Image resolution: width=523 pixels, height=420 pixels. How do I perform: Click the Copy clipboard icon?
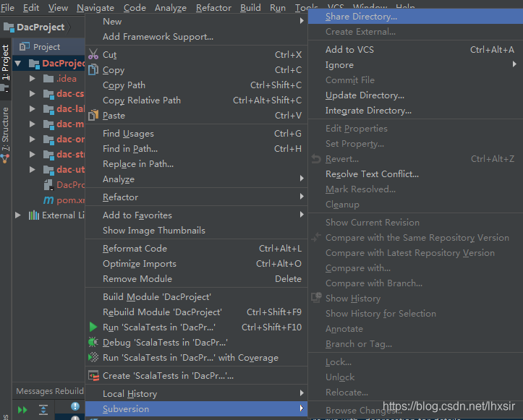click(93, 69)
